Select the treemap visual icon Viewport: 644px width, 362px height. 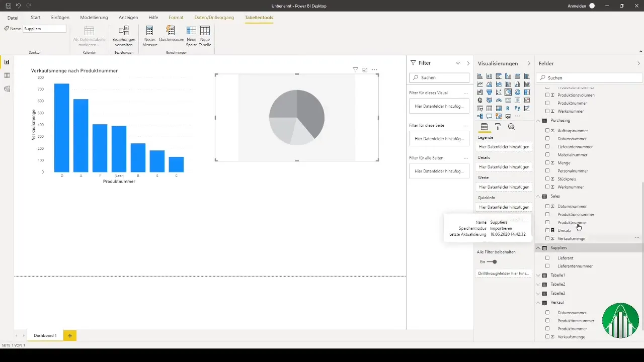(x=527, y=92)
